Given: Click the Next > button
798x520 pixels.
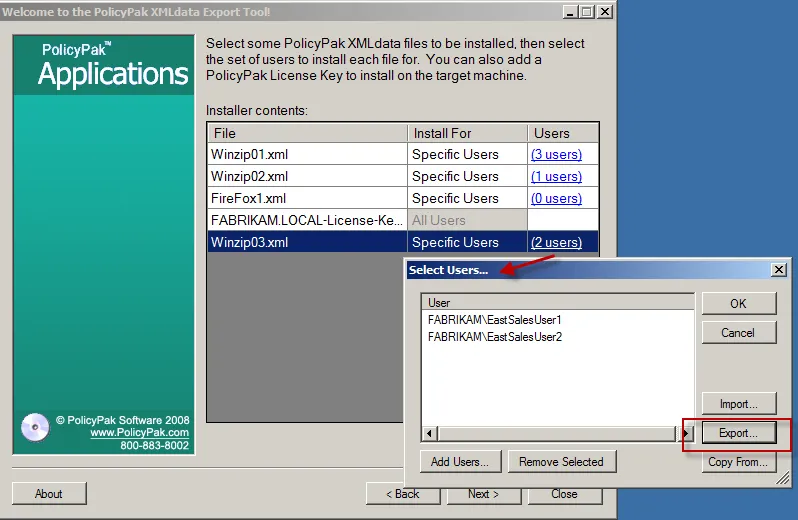Looking at the screenshot, I should tap(483, 494).
